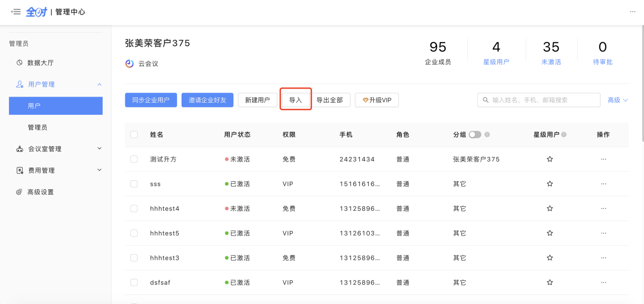This screenshot has width=644, height=304.
Task: Click the 高级设置 gear icon
Action: point(20,192)
